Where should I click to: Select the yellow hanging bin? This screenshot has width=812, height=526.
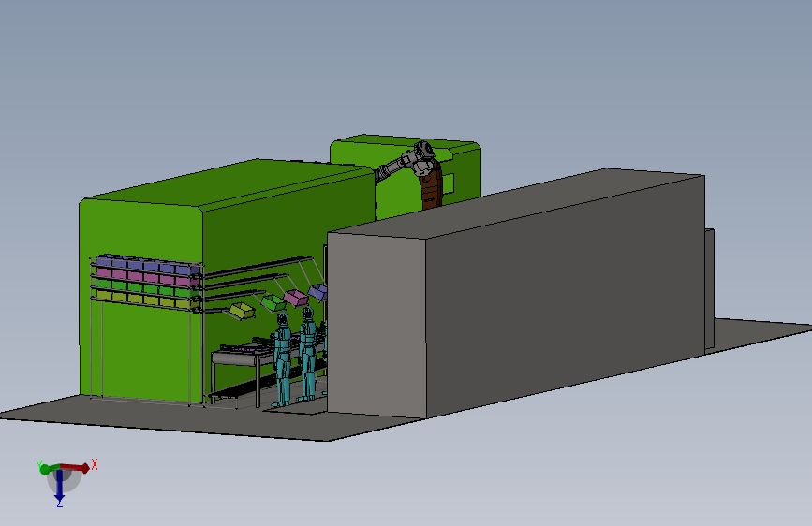pos(242,311)
